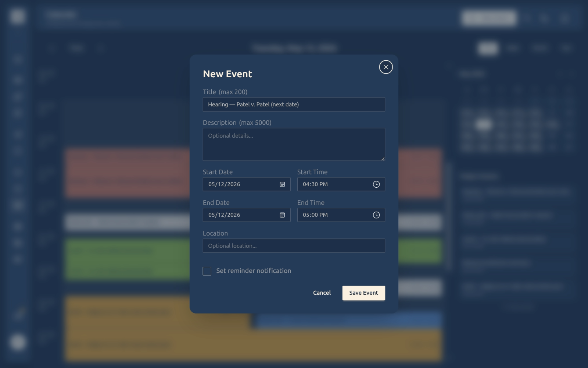Edit the event Title field
The width and height of the screenshot is (588, 368).
coord(294,105)
